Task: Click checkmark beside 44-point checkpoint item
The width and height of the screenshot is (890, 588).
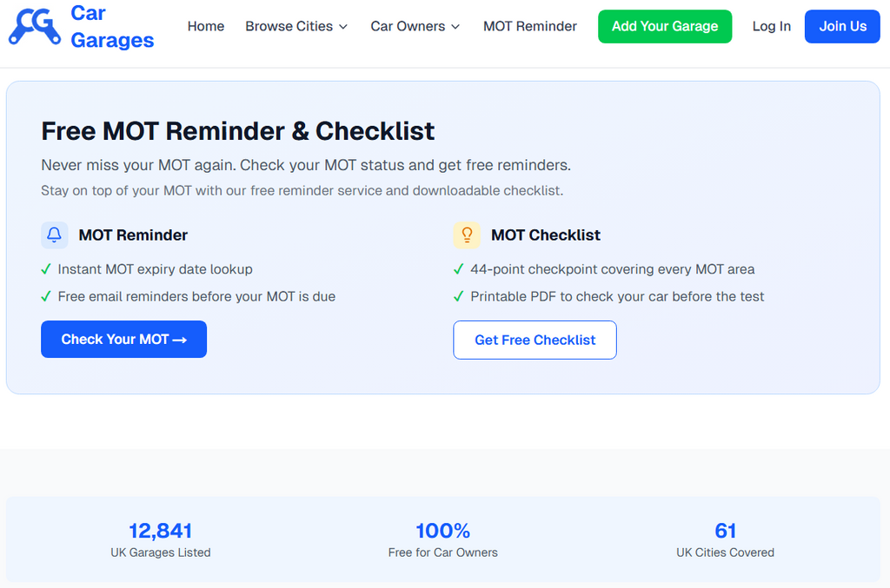Action: pyautogui.click(x=459, y=269)
